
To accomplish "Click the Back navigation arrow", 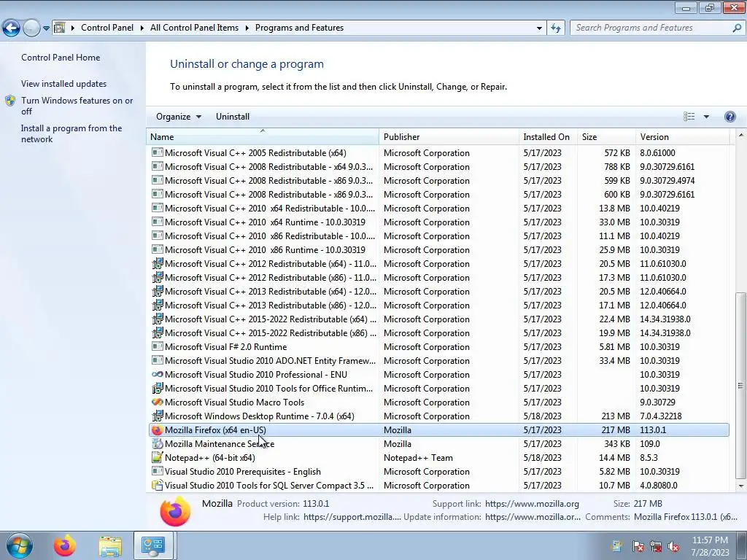I will [x=12, y=28].
